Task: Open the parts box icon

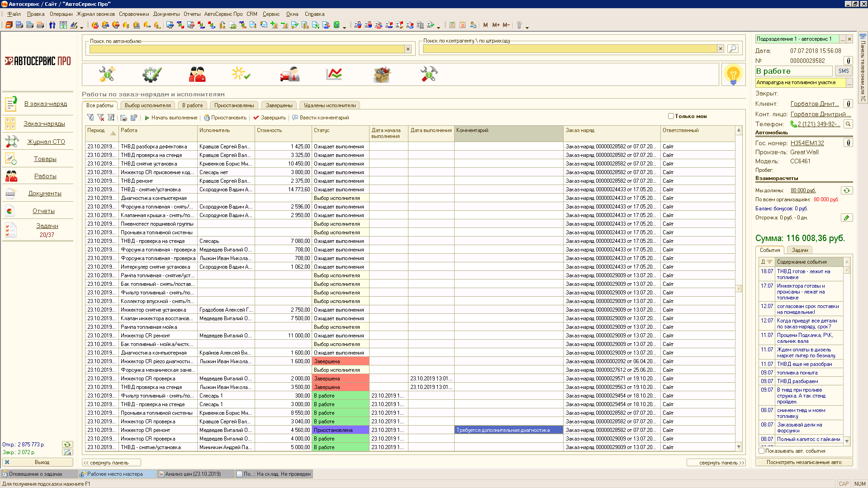Action: tap(382, 74)
